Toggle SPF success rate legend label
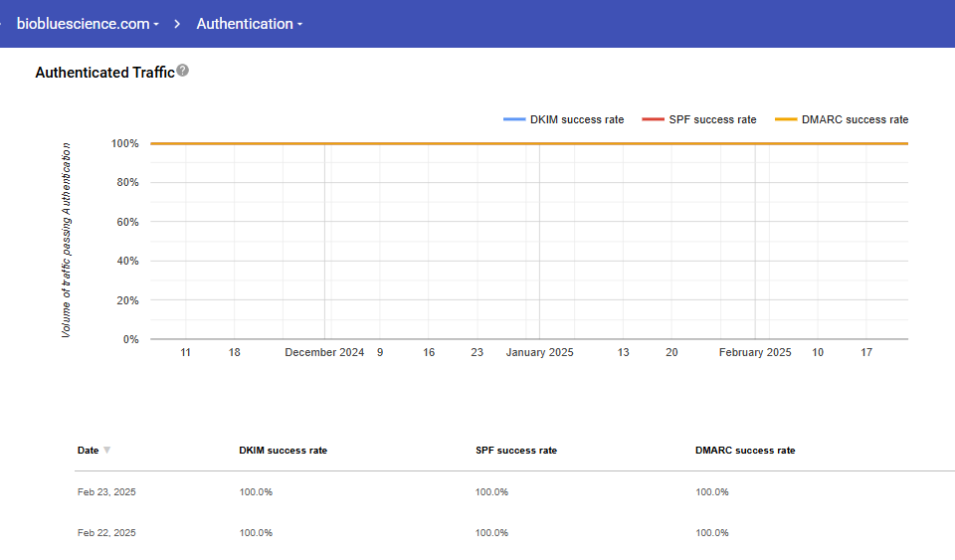 pyautogui.click(x=711, y=119)
